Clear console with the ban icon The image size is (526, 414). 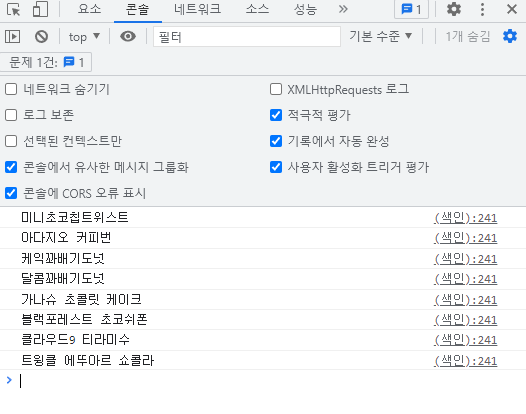pos(41,36)
